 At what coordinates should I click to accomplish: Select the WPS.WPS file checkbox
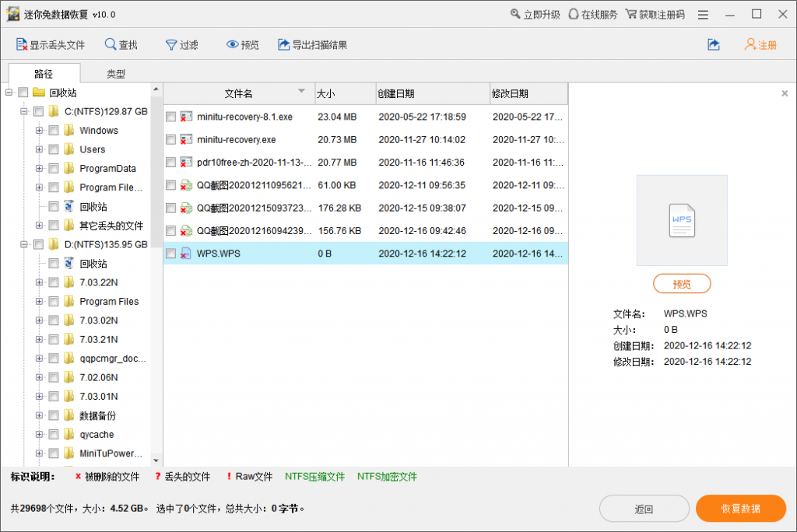[170, 254]
